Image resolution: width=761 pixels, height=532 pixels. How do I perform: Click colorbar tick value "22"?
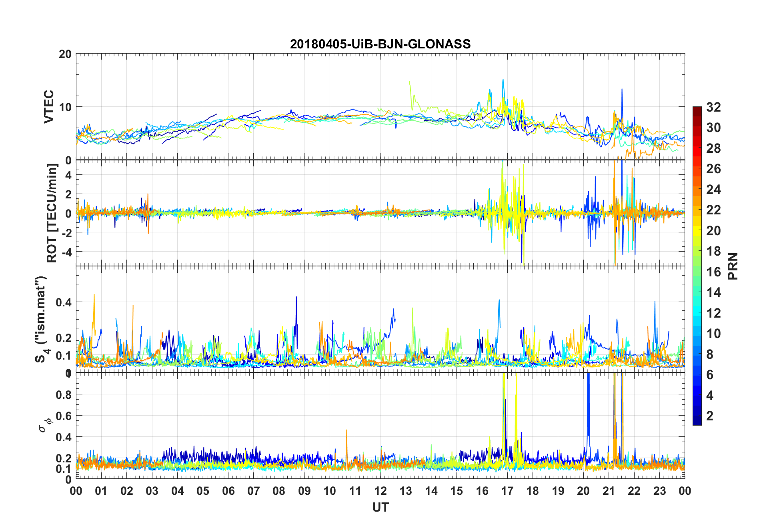(x=713, y=210)
